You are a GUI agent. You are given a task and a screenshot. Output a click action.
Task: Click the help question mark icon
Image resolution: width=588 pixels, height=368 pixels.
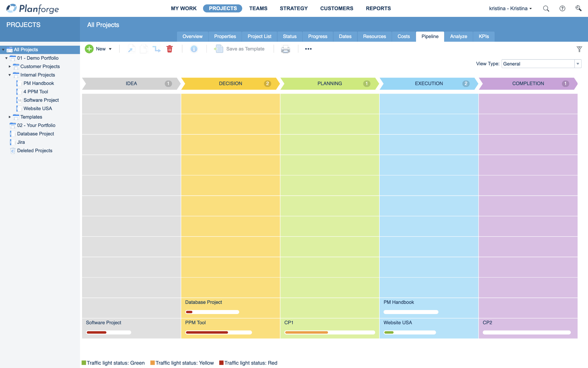(562, 9)
